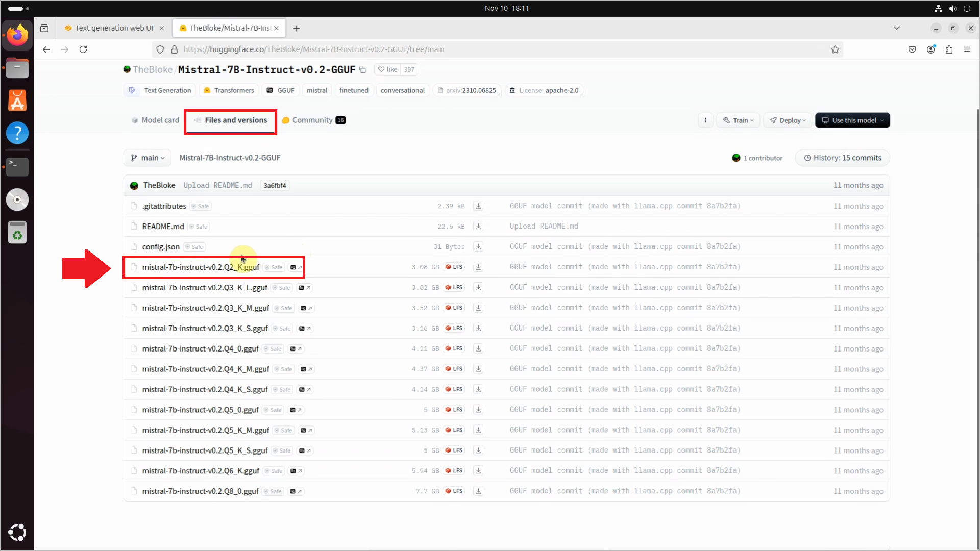Expand the Use this model menu
980x551 pixels.
coord(852,120)
